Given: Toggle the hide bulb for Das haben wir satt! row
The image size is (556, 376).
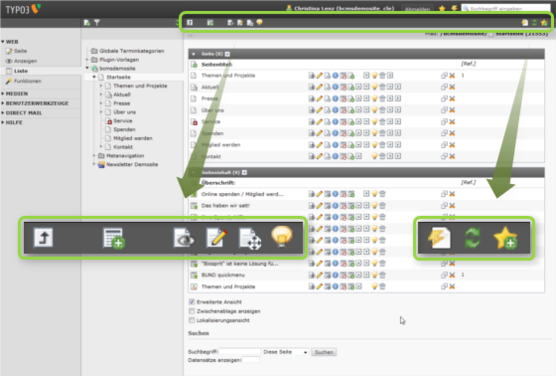Looking at the screenshot, I should coord(374,206).
